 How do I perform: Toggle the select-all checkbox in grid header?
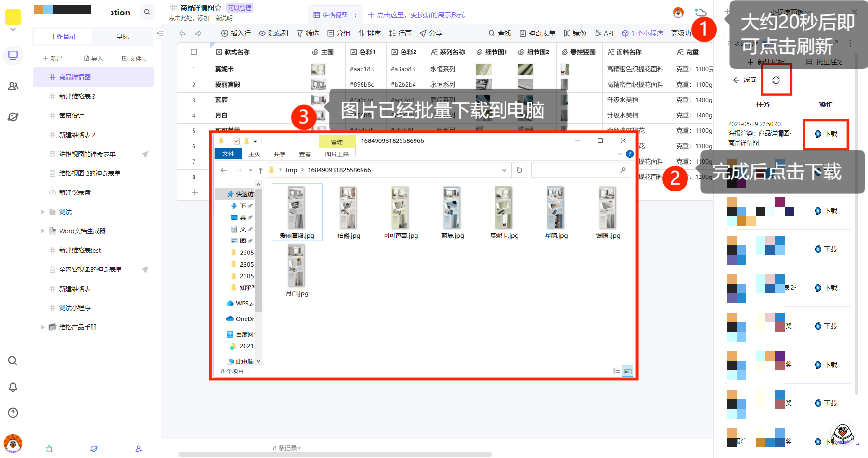194,51
